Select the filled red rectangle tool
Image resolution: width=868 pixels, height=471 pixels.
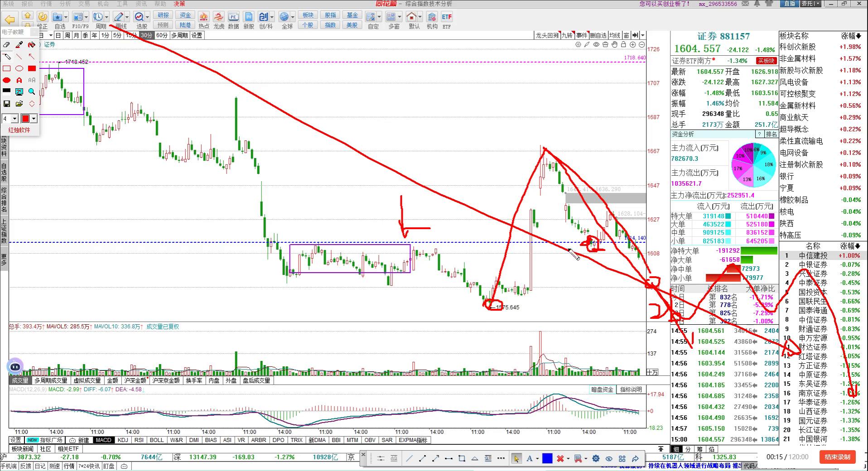32,68
